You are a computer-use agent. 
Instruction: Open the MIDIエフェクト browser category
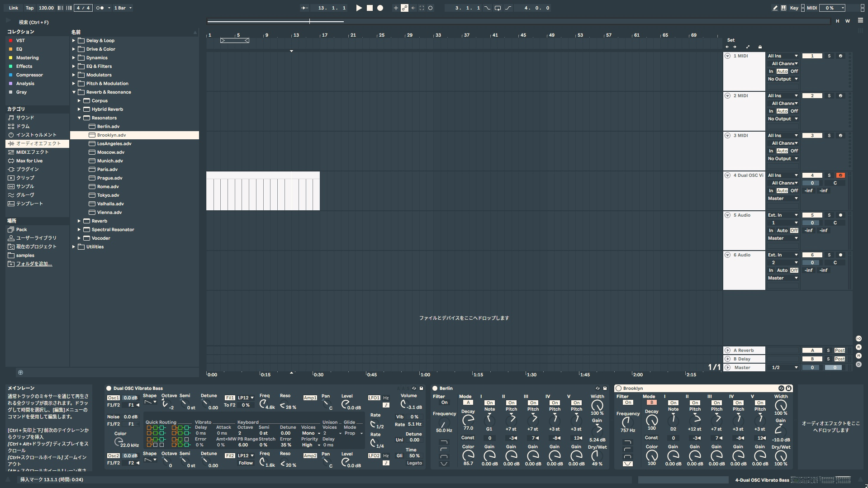coord(32,152)
